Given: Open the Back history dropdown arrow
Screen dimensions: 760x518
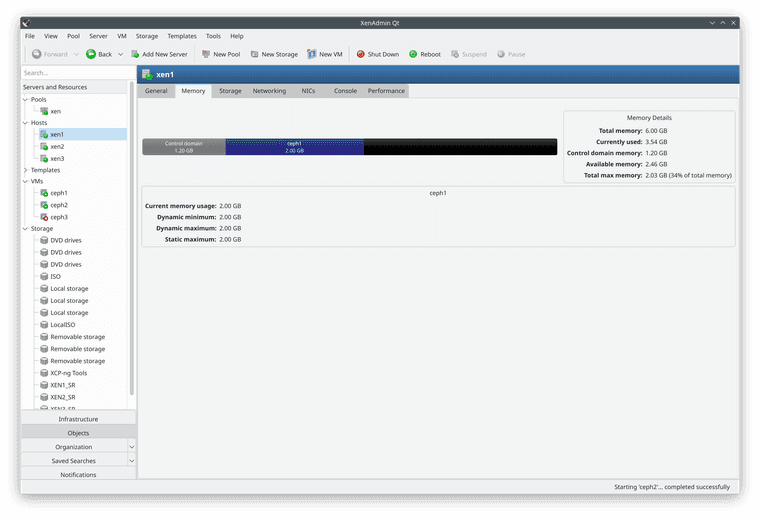Looking at the screenshot, I should [121, 54].
